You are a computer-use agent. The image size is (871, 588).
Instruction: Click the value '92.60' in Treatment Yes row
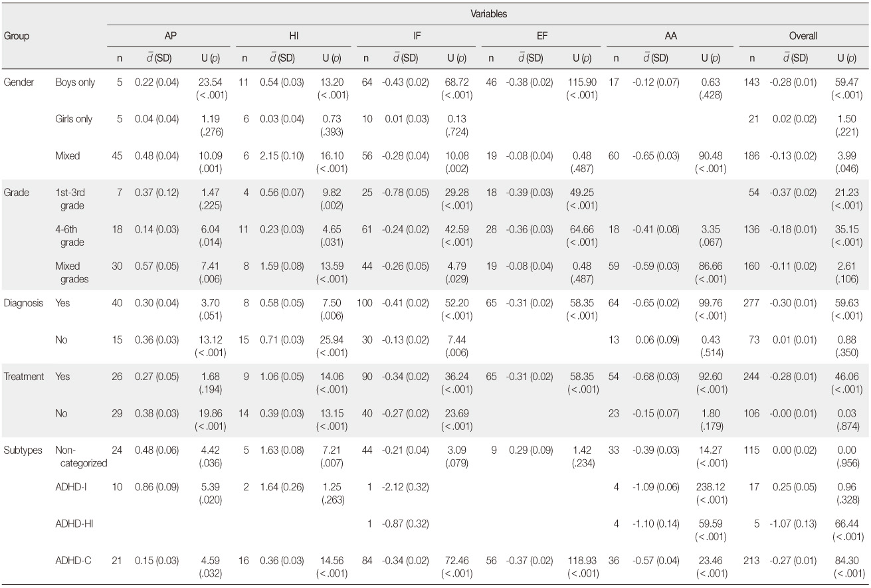coord(712,376)
